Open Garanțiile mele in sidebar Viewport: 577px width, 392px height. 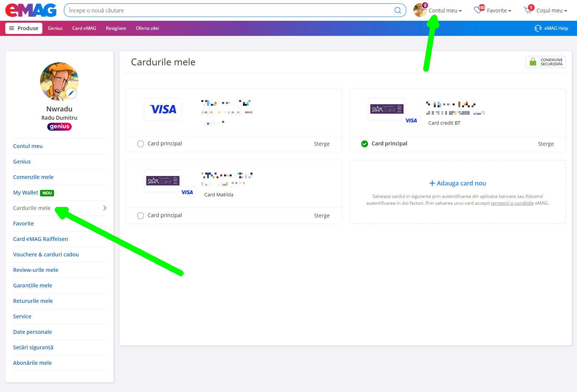coord(32,286)
